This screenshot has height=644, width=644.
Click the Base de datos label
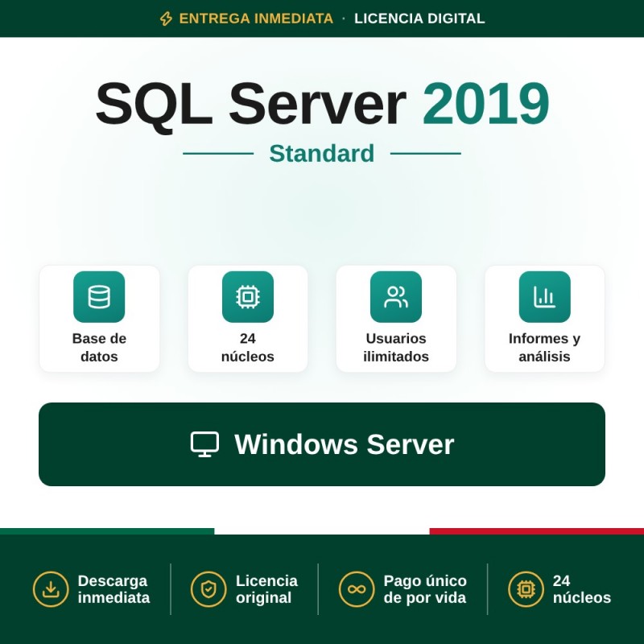99,348
